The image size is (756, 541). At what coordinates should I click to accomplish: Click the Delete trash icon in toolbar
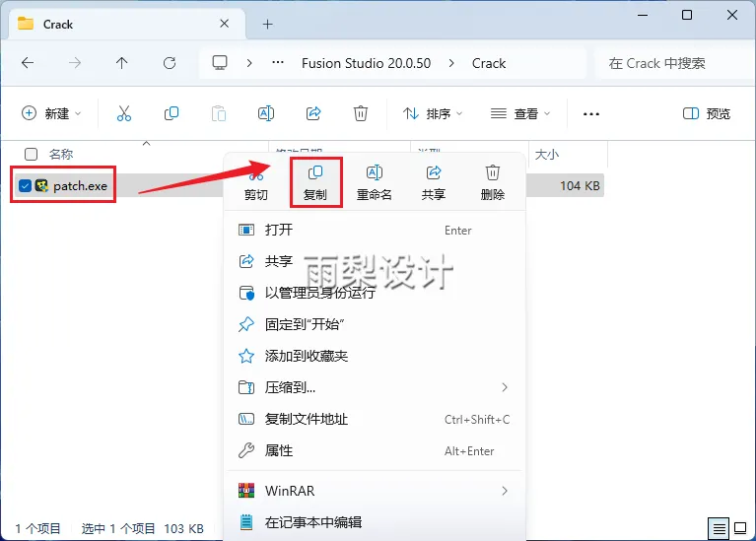(361, 113)
